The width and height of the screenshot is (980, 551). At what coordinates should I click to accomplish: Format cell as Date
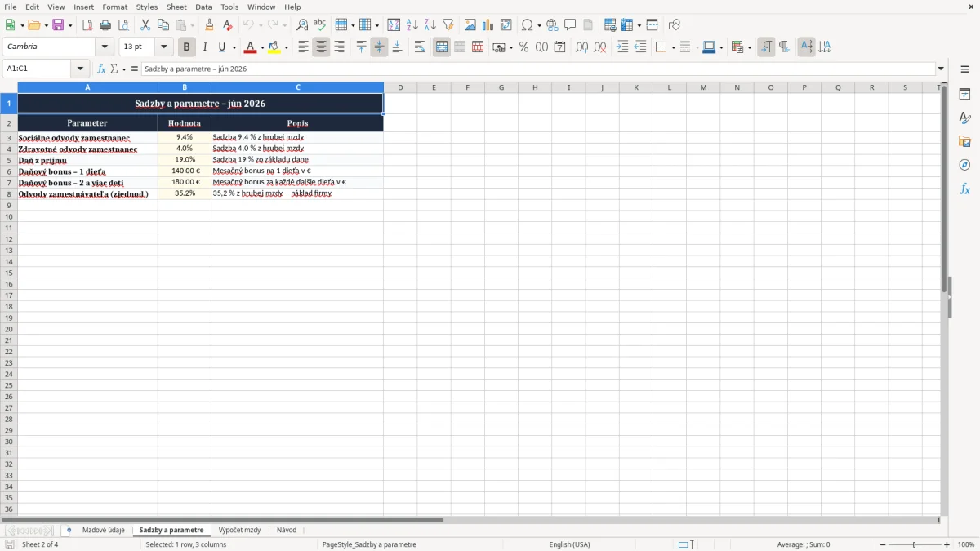click(x=559, y=47)
